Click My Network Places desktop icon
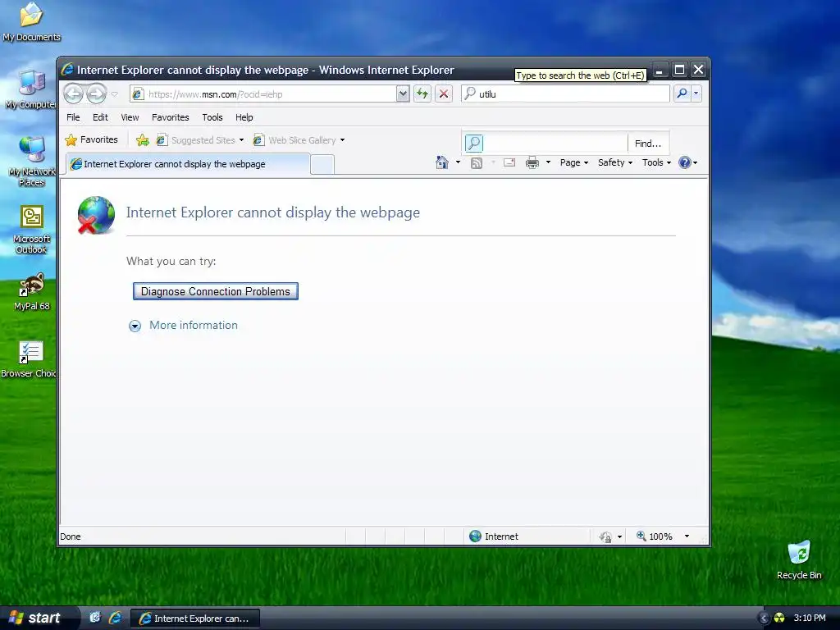Image resolution: width=840 pixels, height=630 pixels. tap(31, 161)
